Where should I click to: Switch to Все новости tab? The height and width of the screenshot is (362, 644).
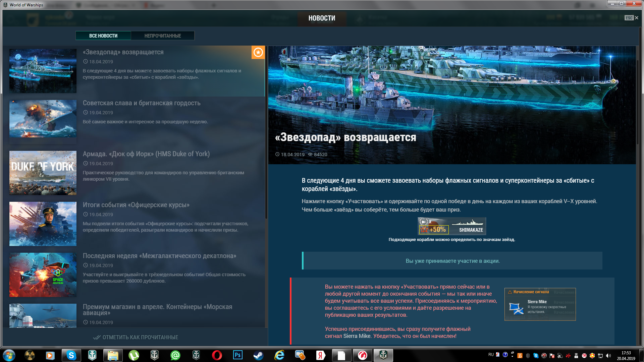click(103, 36)
